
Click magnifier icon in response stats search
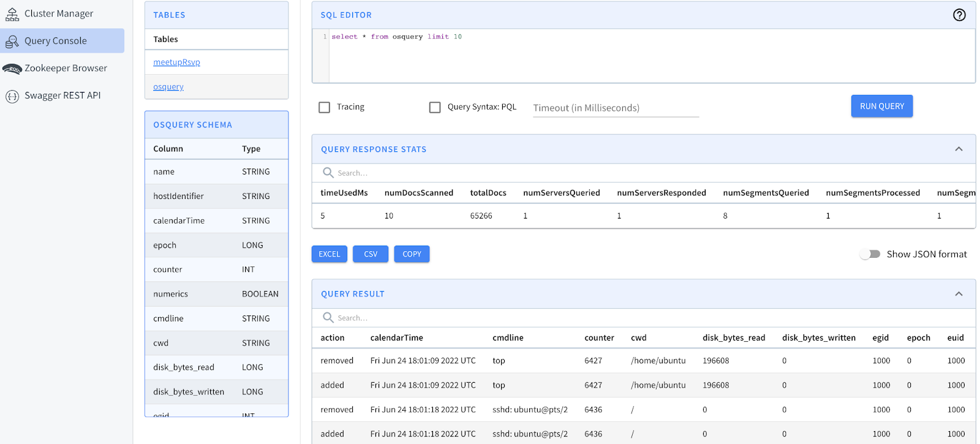tap(328, 173)
